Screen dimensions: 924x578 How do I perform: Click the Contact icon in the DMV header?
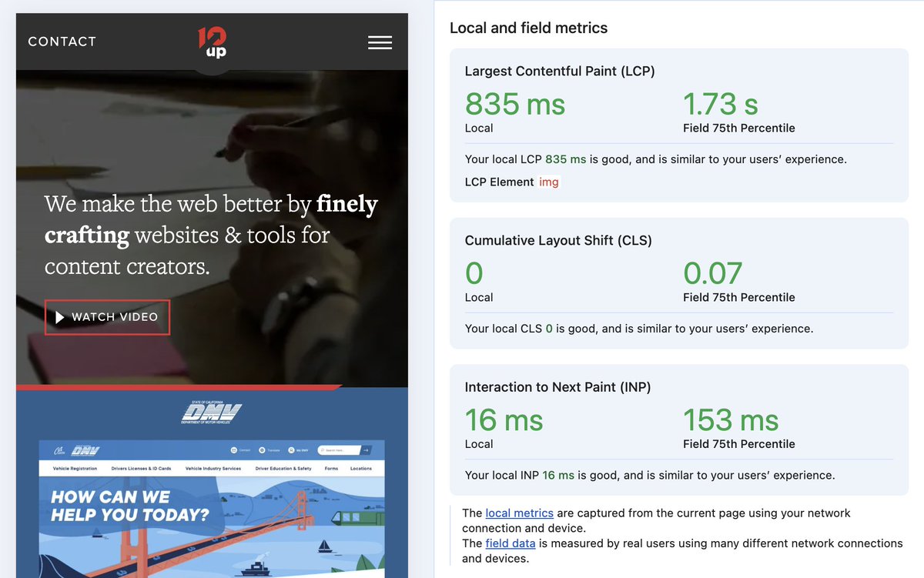(233, 450)
